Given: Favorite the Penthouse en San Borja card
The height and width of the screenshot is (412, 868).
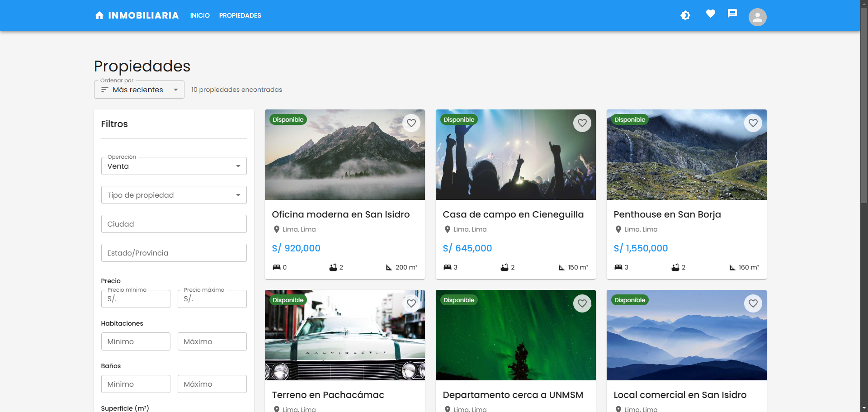Looking at the screenshot, I should tap(753, 123).
